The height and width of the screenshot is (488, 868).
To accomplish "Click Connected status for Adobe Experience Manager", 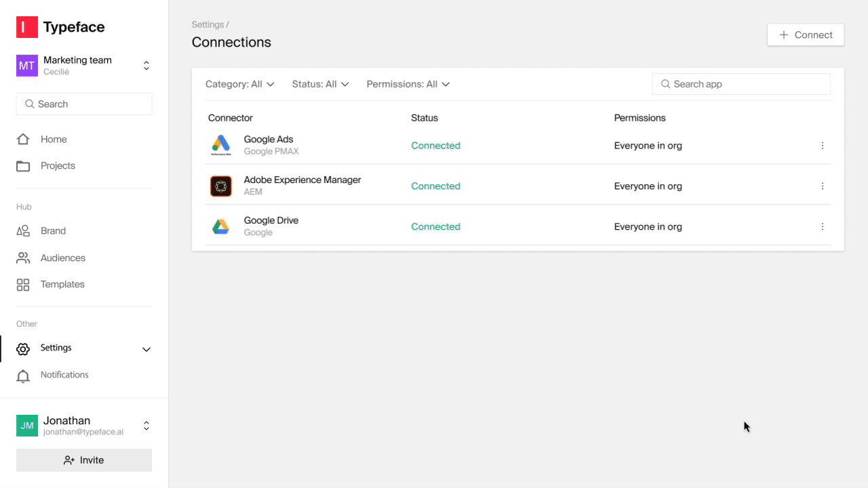I will click(436, 186).
